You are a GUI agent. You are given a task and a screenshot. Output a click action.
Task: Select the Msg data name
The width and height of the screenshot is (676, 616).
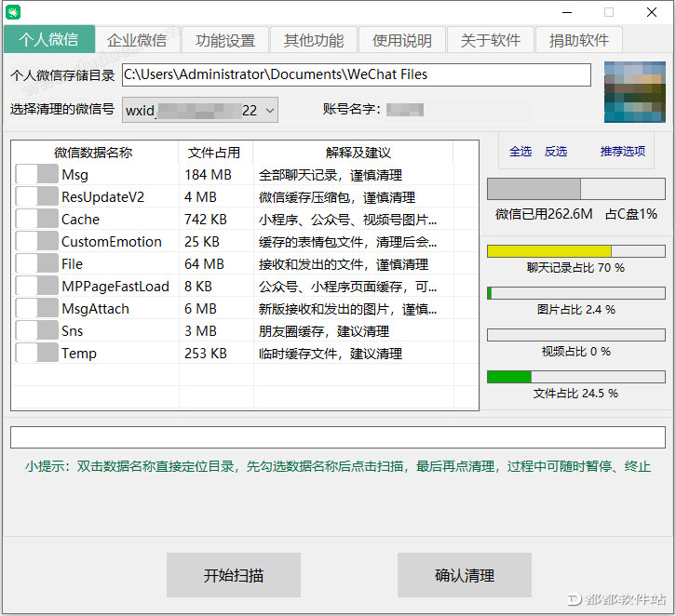tap(75, 175)
